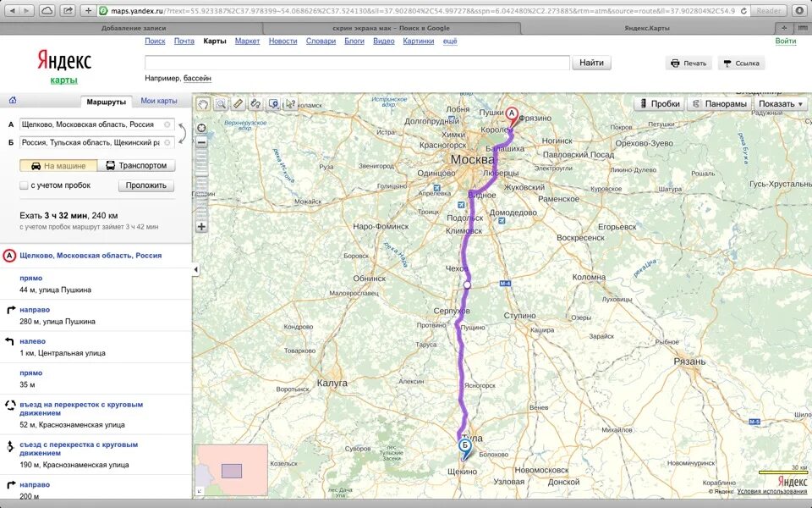Image resolution: width=812 pixels, height=508 pixels.
Task: Click the red A circle icon in route list
Action: click(x=10, y=256)
